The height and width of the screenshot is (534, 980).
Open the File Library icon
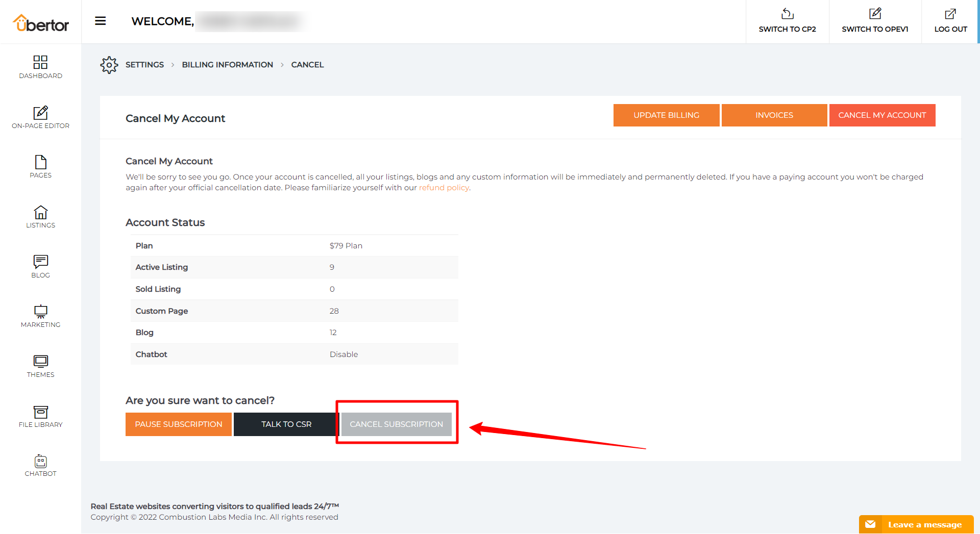pyautogui.click(x=40, y=412)
